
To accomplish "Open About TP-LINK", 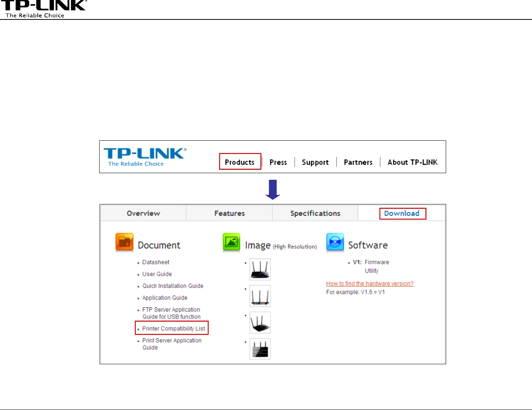I will coord(413,162).
